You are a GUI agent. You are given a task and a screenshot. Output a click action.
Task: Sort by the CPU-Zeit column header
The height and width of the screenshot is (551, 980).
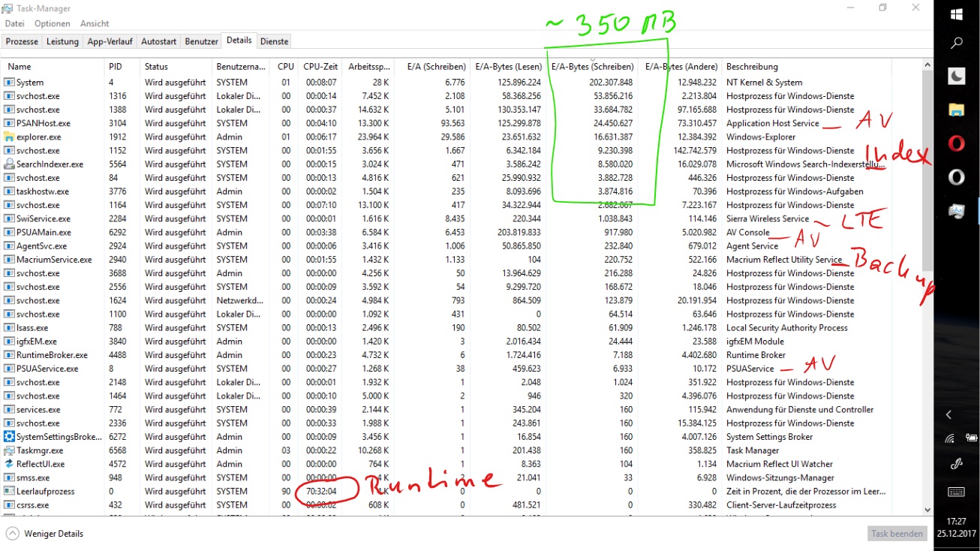point(320,67)
